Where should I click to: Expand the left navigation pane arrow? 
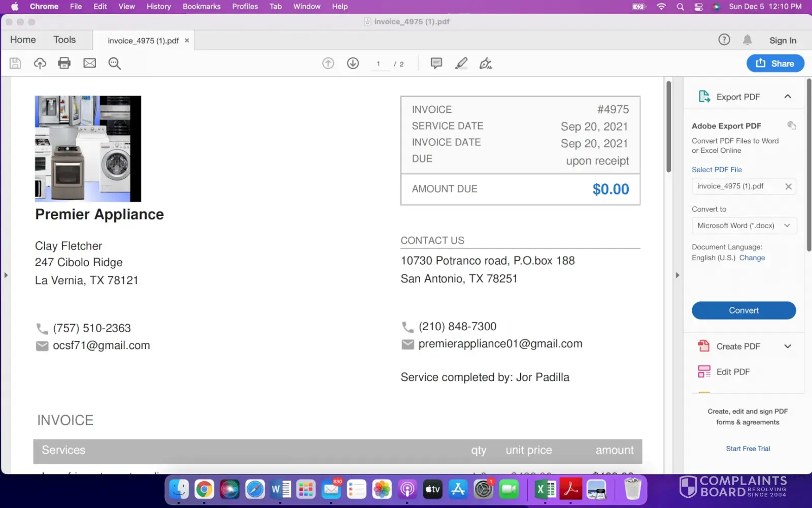tap(6, 275)
